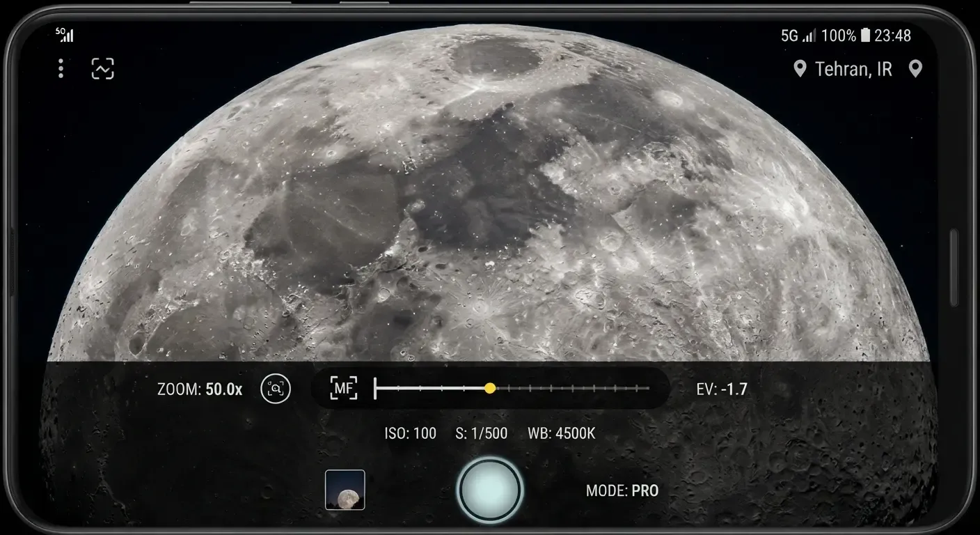This screenshot has height=535, width=980.
Task: Tap the 100% battery percentage text
Action: point(839,36)
